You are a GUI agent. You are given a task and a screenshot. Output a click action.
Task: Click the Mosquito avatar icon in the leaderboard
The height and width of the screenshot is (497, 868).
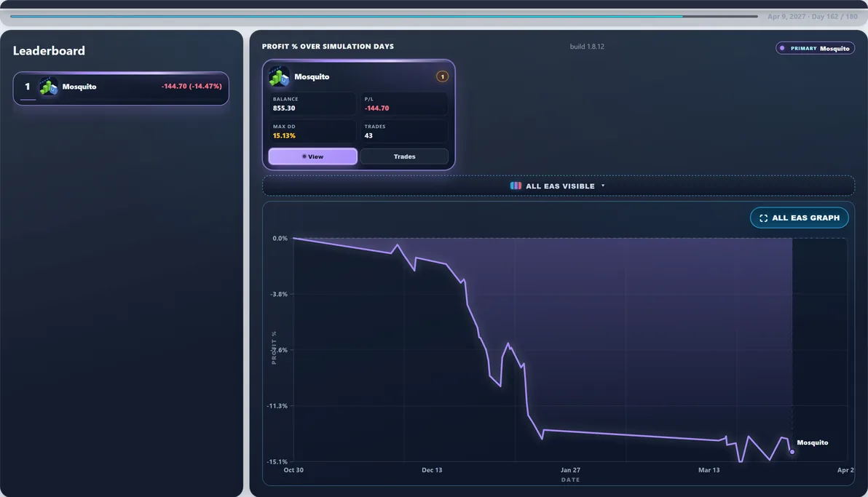coord(49,87)
